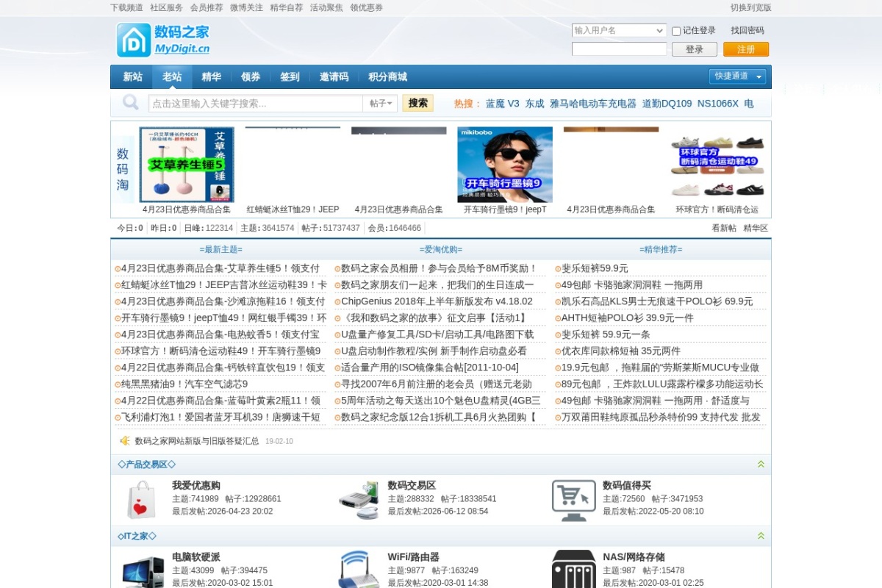Click the MyDigit.cn house logo
Image resolution: width=882 pixels, height=588 pixels.
point(163,40)
